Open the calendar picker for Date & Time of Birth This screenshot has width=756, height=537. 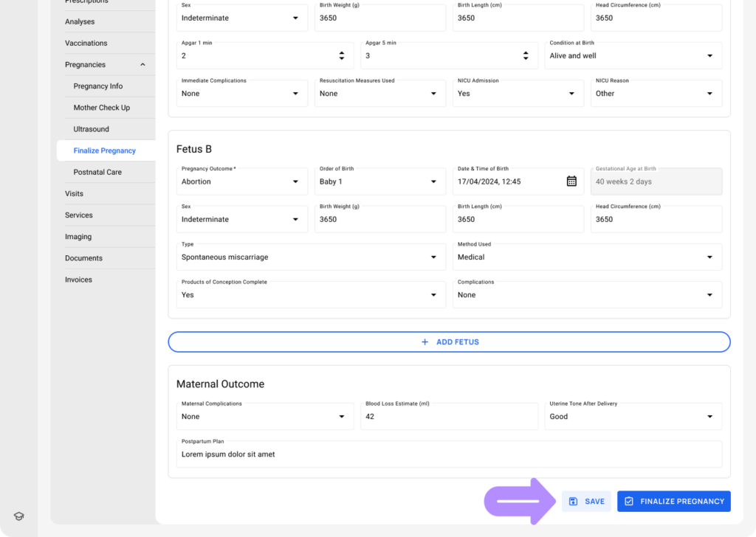tap(571, 181)
